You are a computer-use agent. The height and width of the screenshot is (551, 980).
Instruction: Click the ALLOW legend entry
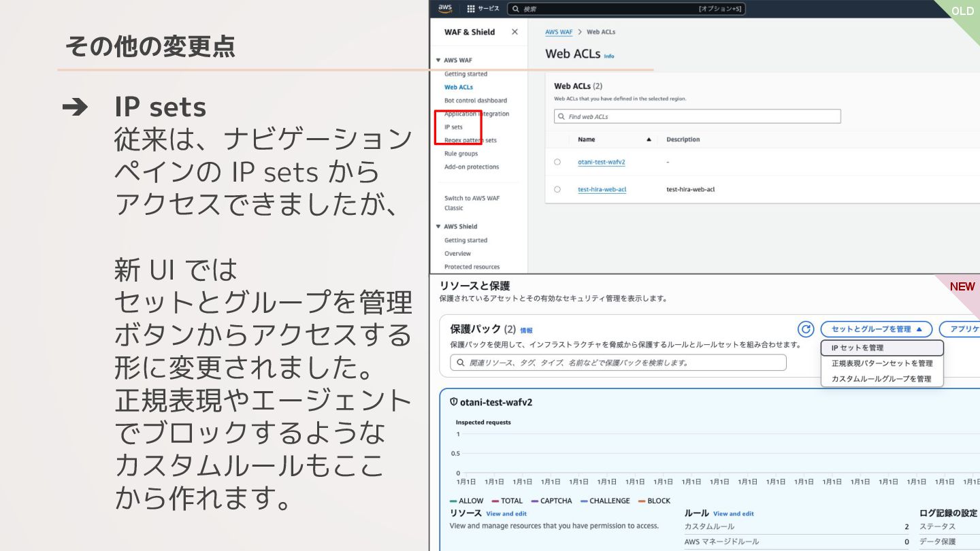[466, 501]
